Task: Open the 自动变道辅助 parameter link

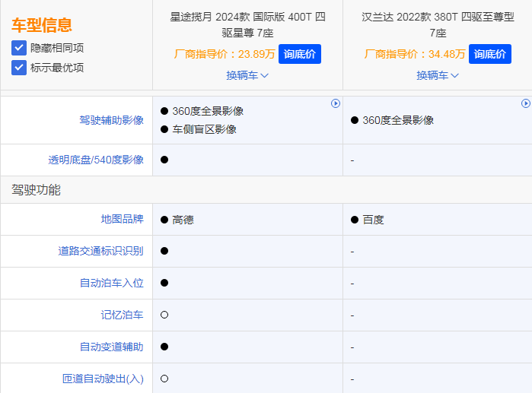Action: [111, 347]
